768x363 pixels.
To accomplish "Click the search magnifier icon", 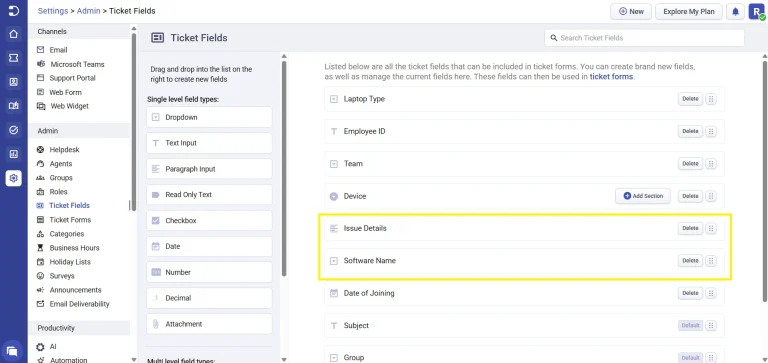I will point(554,38).
